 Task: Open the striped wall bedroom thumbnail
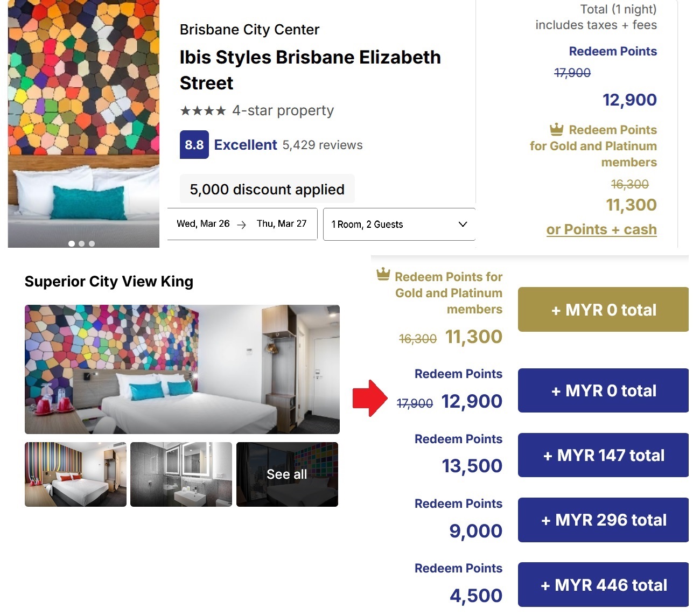(x=75, y=474)
